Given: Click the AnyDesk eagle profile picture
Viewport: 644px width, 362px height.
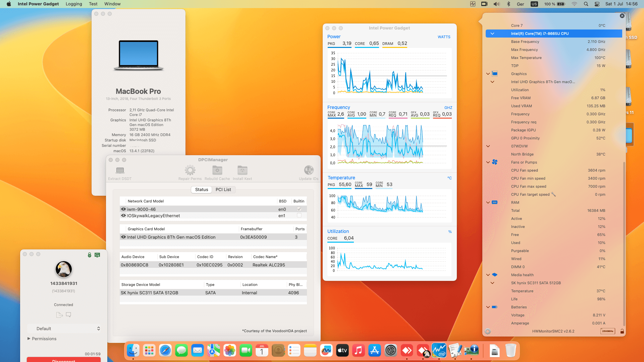Looking at the screenshot, I should coord(64,269).
